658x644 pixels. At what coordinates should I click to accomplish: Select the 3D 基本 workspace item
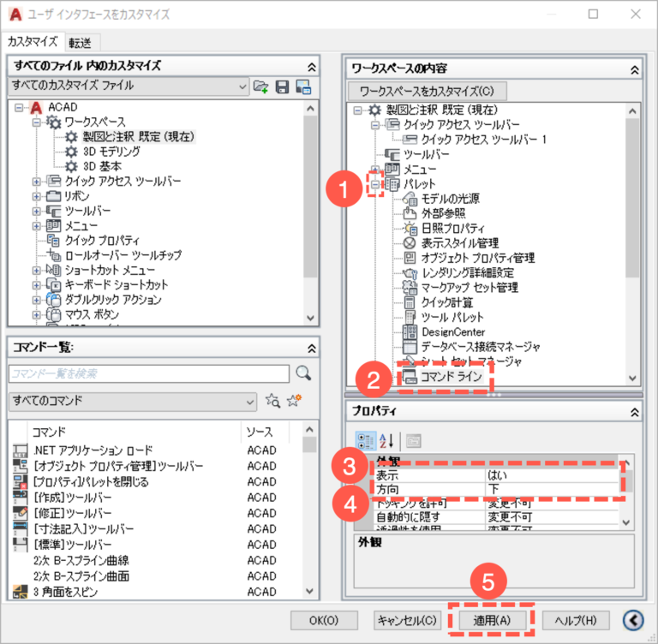[102, 166]
